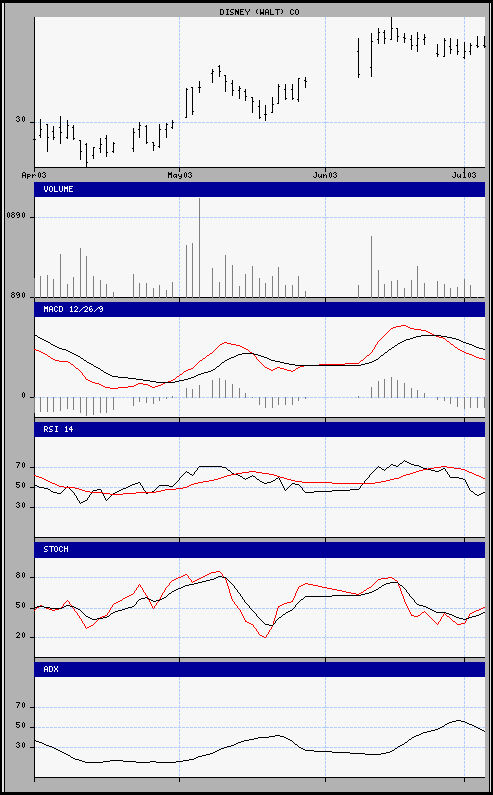Click the RSI 70 level label
493x795 pixels.
(21, 465)
